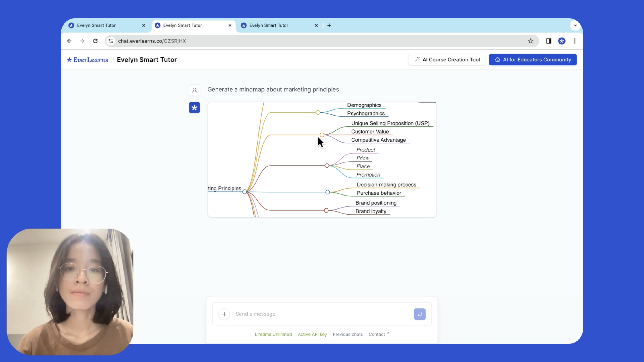Open AI for Educators Community

pos(533,60)
